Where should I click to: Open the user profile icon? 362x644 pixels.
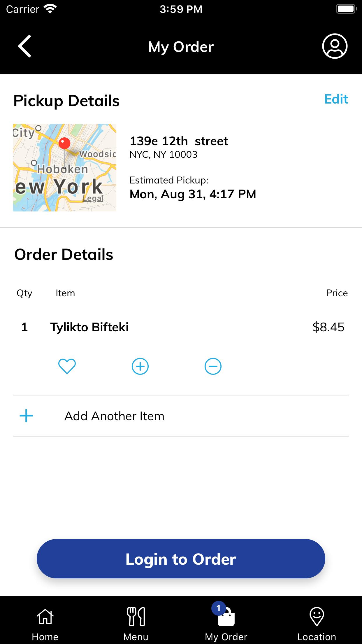[335, 46]
